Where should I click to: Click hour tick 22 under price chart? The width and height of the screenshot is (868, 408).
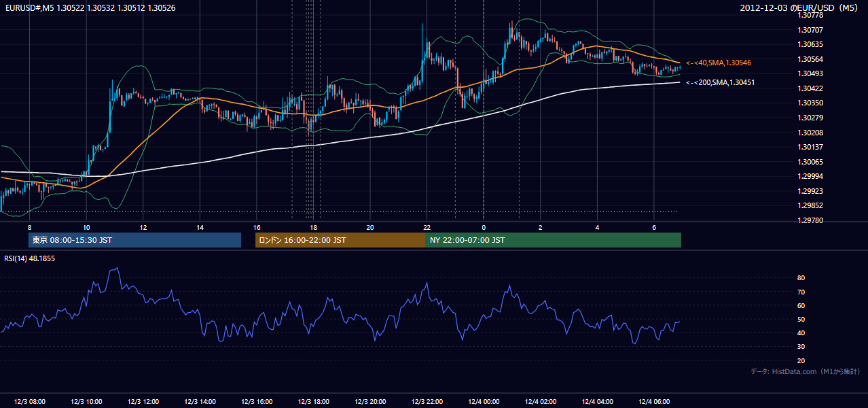[x=427, y=227]
